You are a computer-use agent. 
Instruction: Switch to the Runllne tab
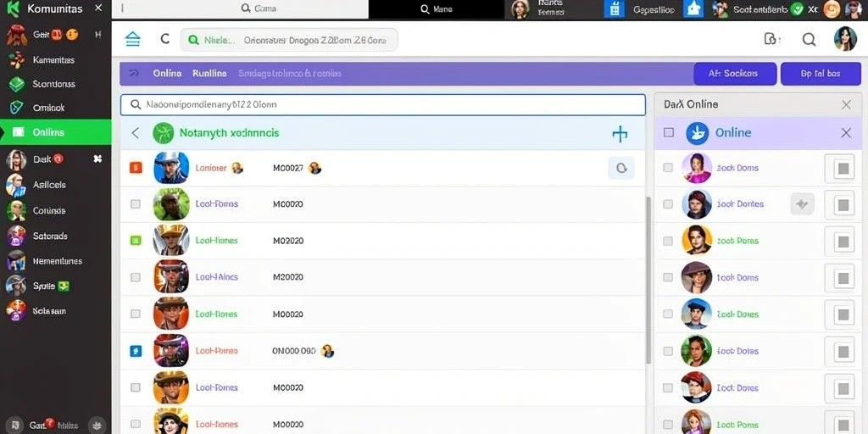click(x=209, y=73)
